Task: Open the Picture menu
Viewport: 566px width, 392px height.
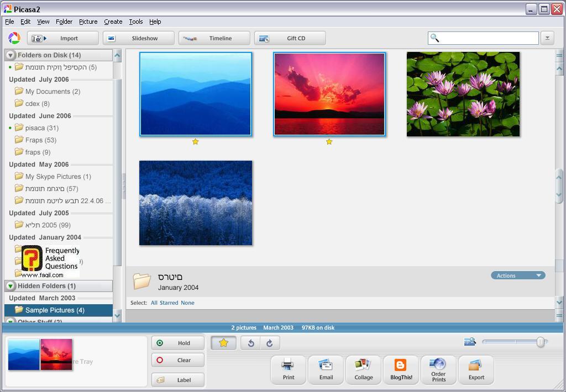Action: 88,22
